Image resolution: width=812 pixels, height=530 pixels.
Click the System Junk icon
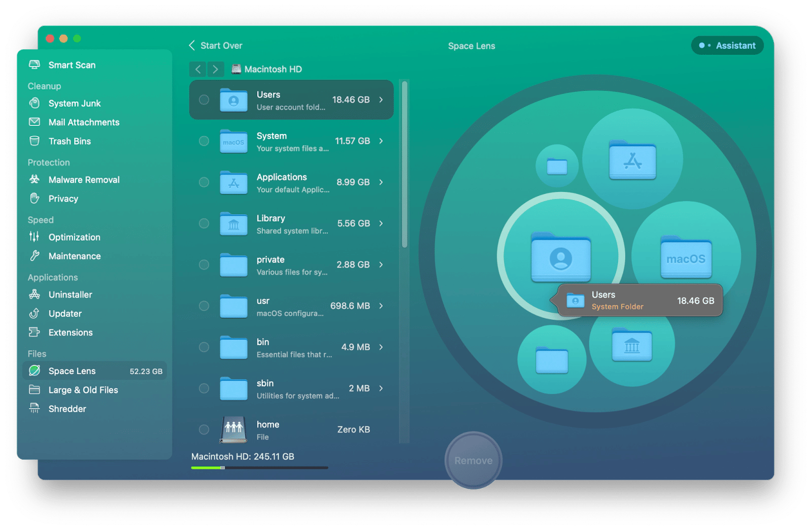(x=35, y=103)
